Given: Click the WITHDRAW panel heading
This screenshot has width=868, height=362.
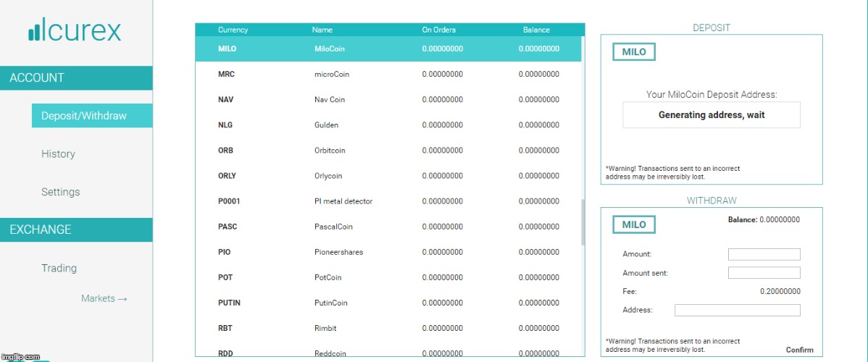Looking at the screenshot, I should coord(711,201).
